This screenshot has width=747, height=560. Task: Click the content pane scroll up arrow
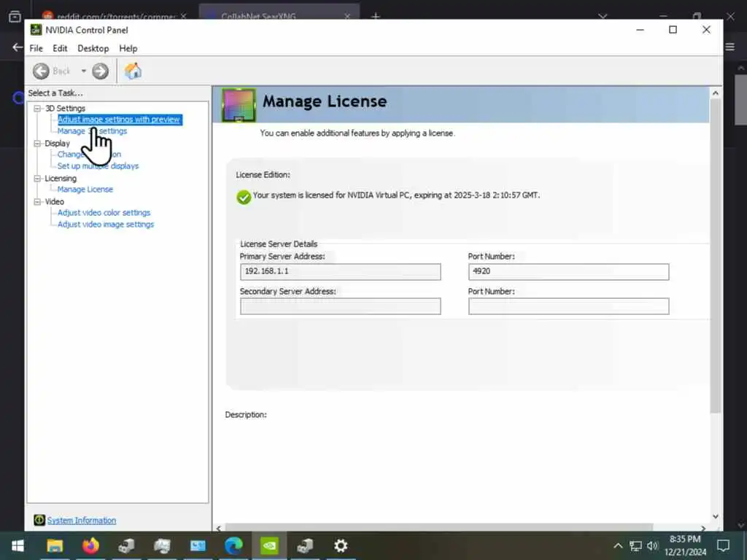click(x=715, y=93)
